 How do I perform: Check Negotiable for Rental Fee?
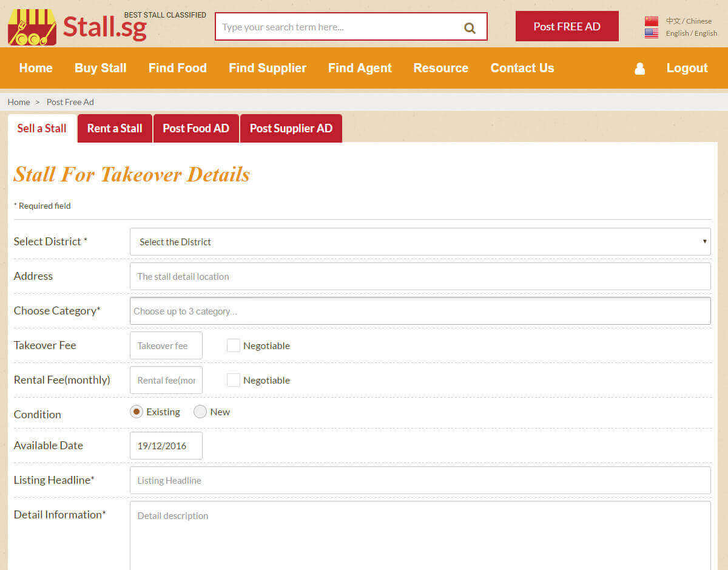pyautogui.click(x=234, y=380)
